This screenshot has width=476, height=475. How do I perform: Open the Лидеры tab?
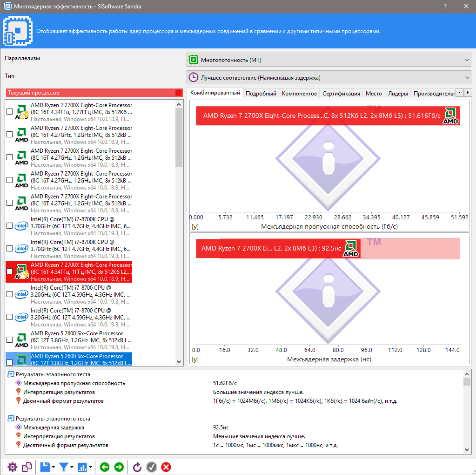(x=398, y=94)
